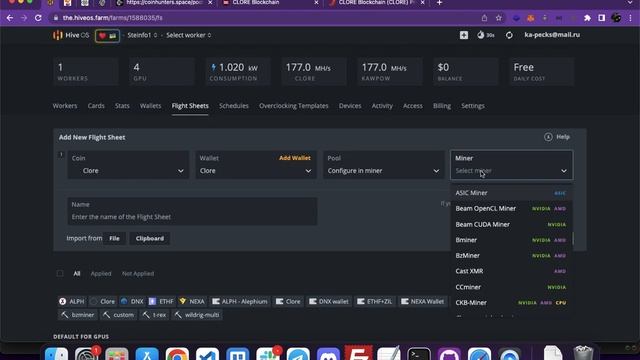Reload the page with browser refresh icon
This screenshot has width=640, height=360.
point(38,18)
